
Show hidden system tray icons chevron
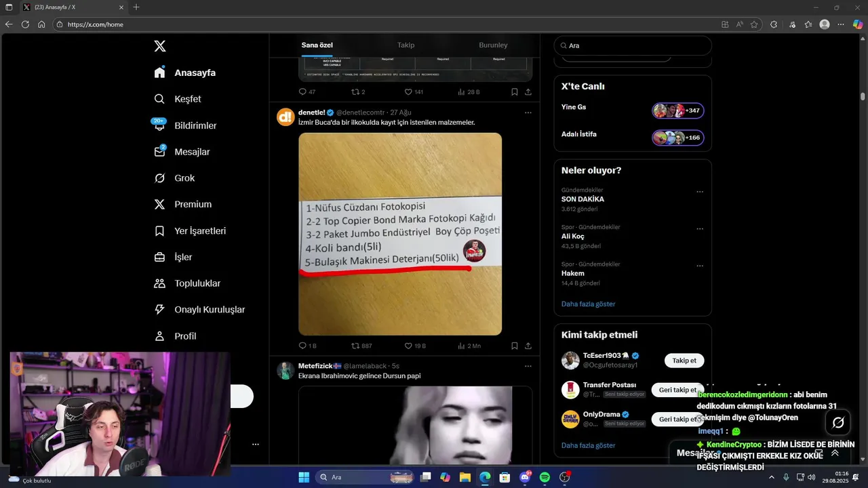772,477
